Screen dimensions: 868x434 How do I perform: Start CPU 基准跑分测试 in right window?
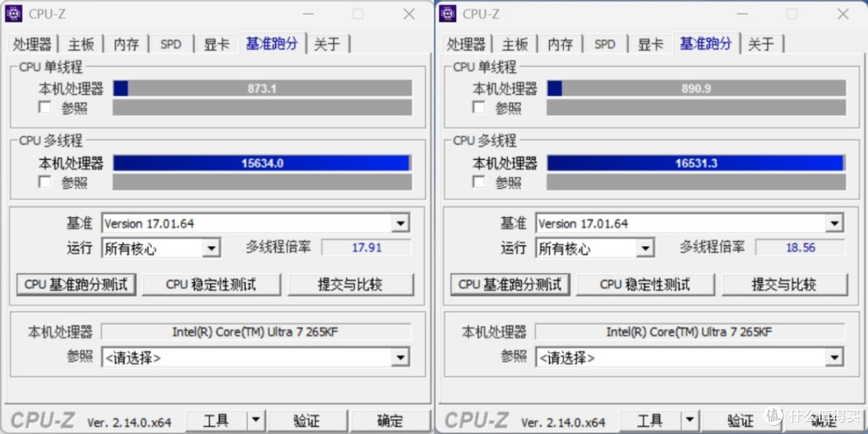[x=510, y=285]
